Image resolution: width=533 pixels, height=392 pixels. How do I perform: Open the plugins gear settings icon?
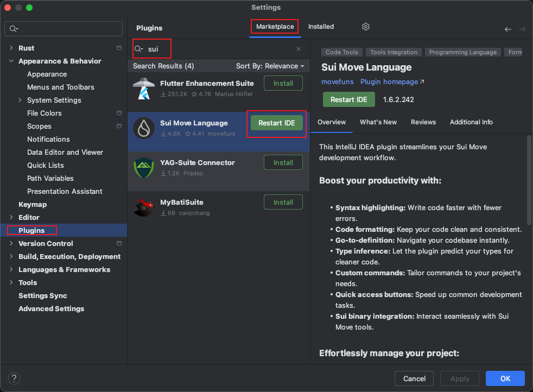(365, 27)
